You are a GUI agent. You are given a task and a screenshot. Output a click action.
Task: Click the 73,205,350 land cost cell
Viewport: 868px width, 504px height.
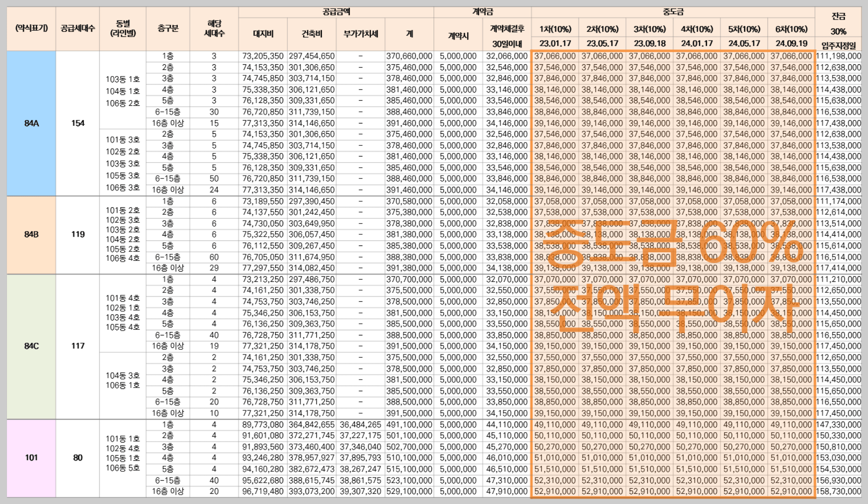[263, 56]
